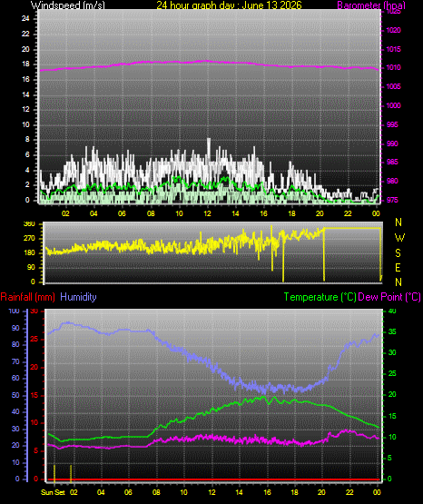The width and height of the screenshot is (423, 504).
Task: Click the "N" compass label beside 360 degrees
Action: click(398, 222)
